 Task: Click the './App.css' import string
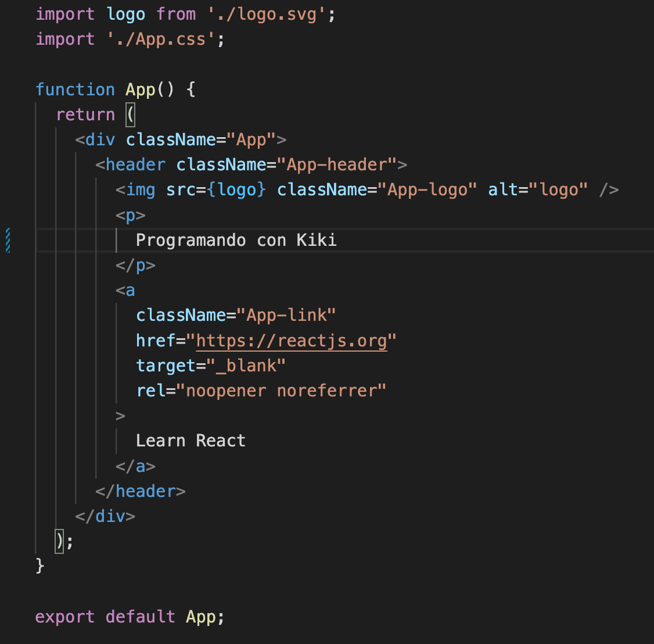pos(160,40)
